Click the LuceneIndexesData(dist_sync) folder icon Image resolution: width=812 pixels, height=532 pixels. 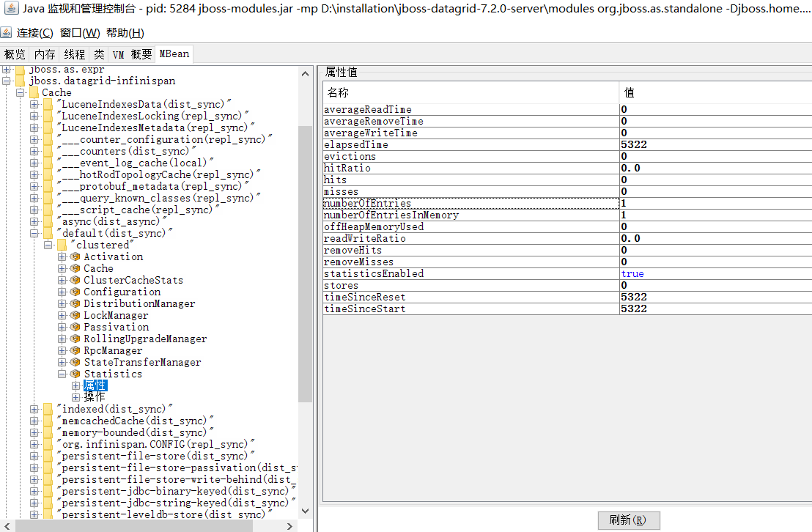(48, 104)
